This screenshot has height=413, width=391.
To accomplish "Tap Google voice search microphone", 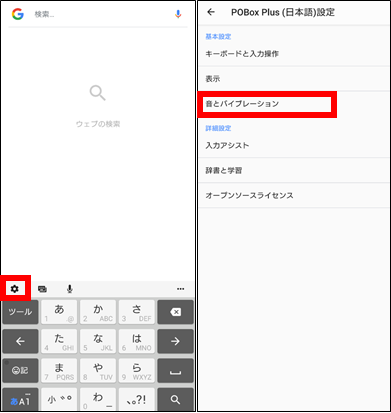I will click(x=178, y=14).
